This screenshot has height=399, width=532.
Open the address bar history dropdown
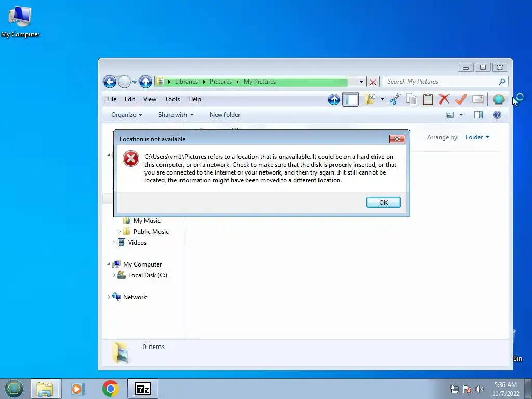[x=361, y=82]
